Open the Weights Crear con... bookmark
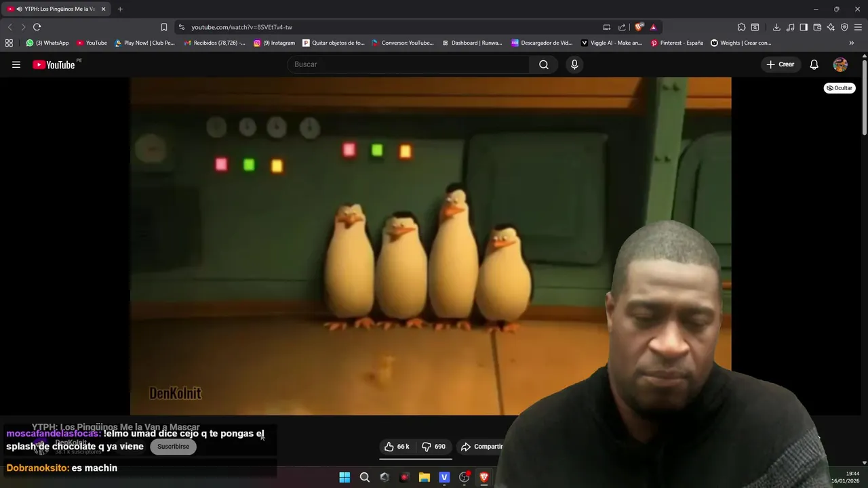Viewport: 868px width, 488px height. point(741,43)
